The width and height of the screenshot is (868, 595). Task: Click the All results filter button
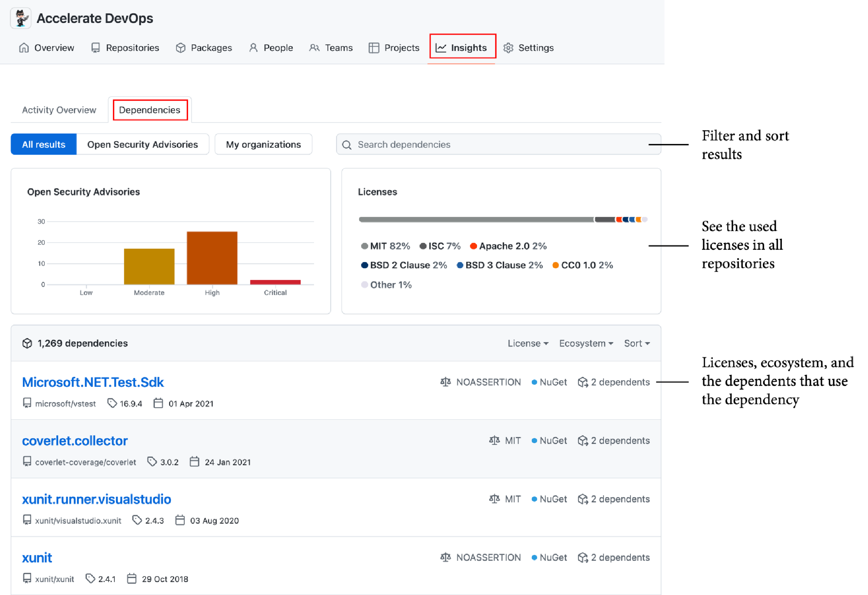click(x=44, y=144)
